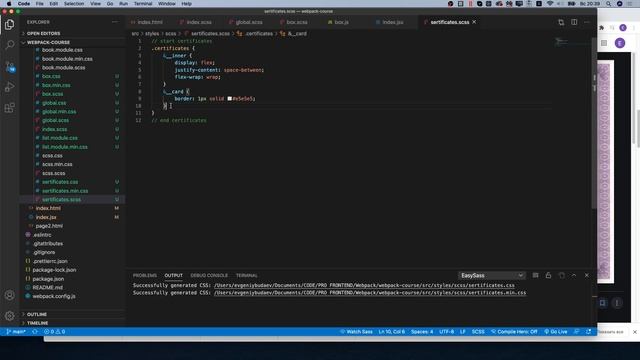This screenshot has height=360, width=640.
Task: Click the synchronize changes icon in status bar
Action: (x=35, y=332)
